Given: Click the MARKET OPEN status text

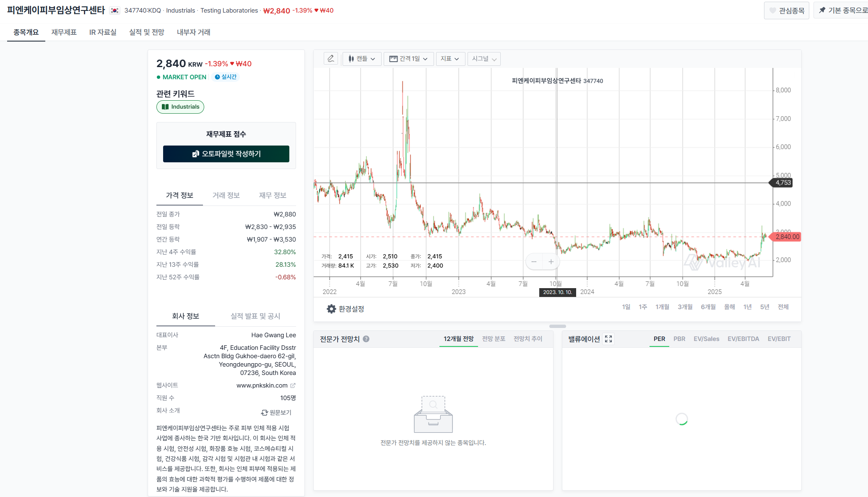Looking at the screenshot, I should [x=185, y=77].
